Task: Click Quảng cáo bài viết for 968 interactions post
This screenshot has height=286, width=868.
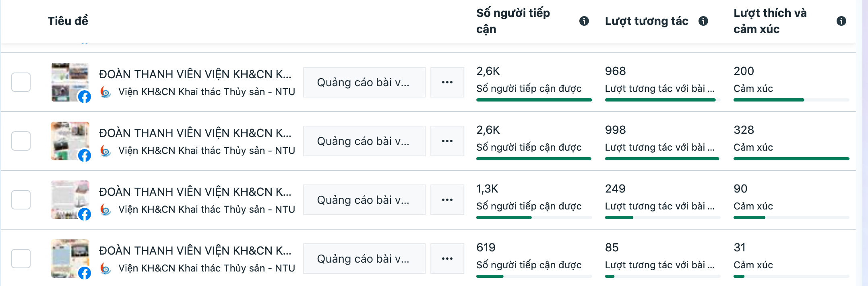Action: pyautogui.click(x=364, y=82)
